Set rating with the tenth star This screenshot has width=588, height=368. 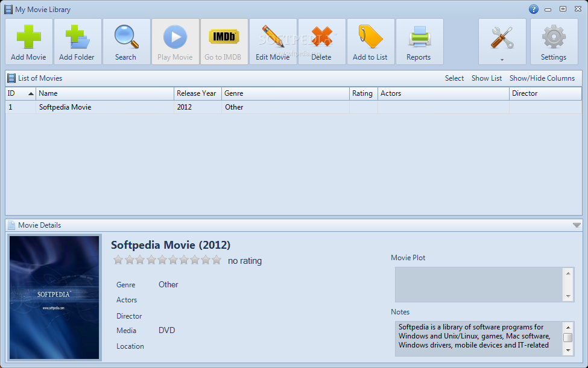coord(217,260)
